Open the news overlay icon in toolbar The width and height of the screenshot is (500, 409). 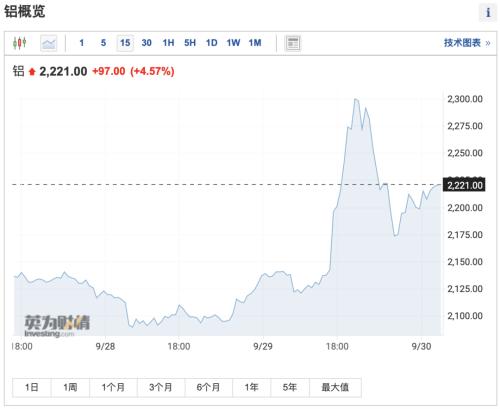tap(293, 43)
